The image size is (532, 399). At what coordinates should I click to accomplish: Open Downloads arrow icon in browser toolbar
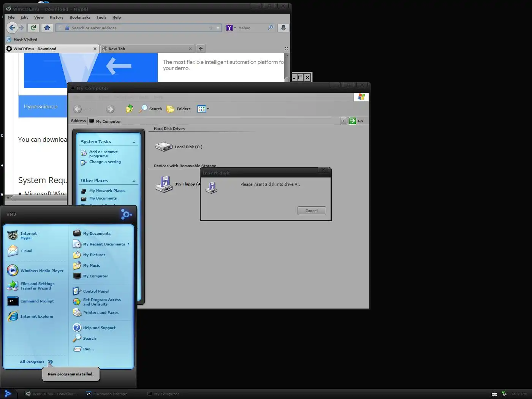(283, 27)
